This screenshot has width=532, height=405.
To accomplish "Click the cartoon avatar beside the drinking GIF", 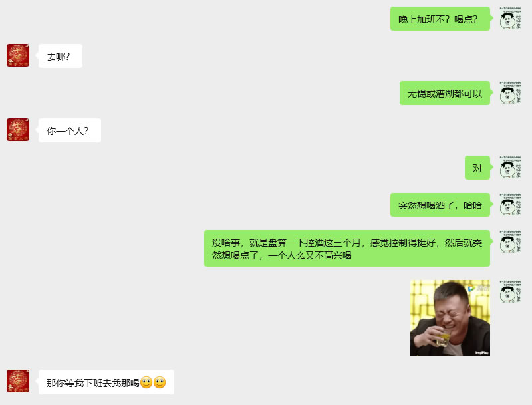I will [x=510, y=291].
